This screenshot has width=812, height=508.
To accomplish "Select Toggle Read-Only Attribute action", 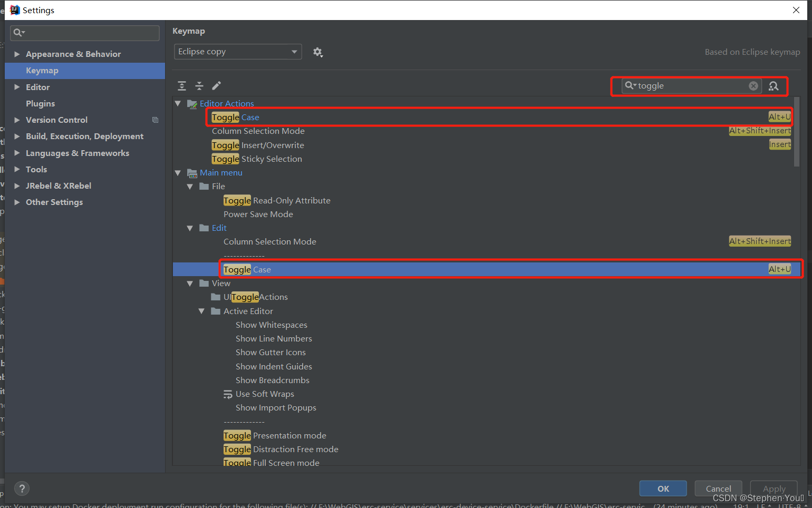I will click(x=277, y=201).
